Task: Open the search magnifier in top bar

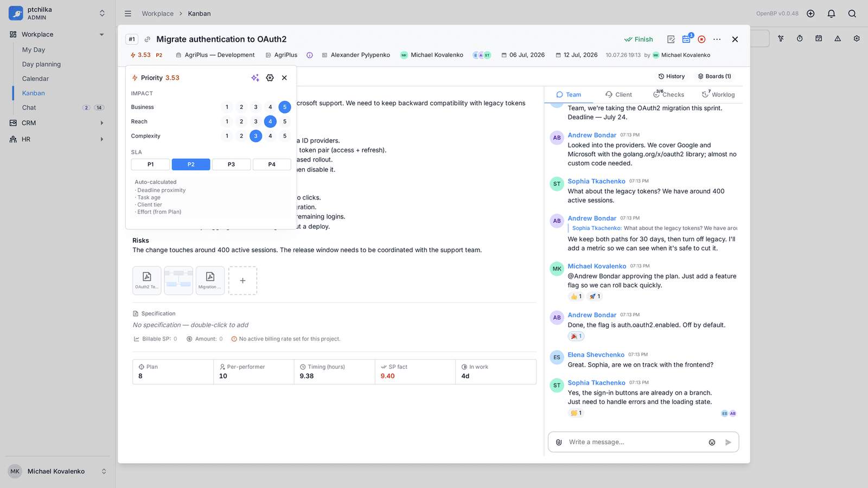Action: click(x=852, y=14)
